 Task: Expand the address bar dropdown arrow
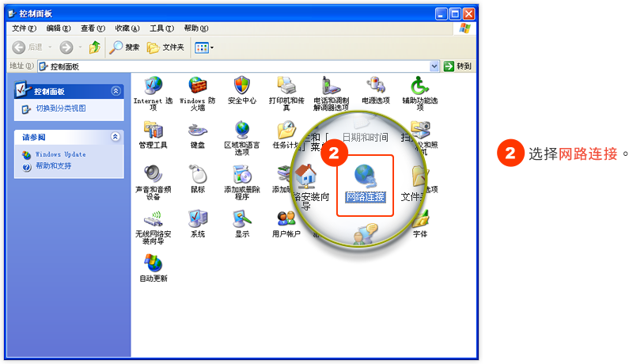point(434,66)
